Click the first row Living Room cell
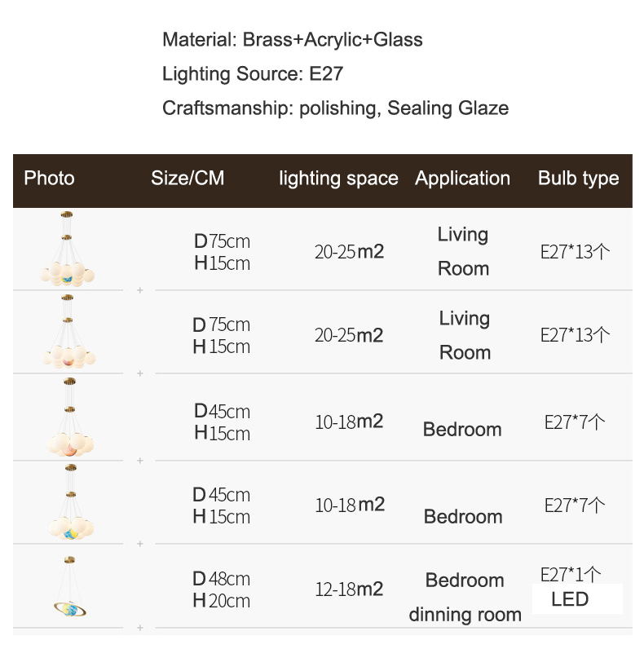The height and width of the screenshot is (671, 644). pos(463,252)
